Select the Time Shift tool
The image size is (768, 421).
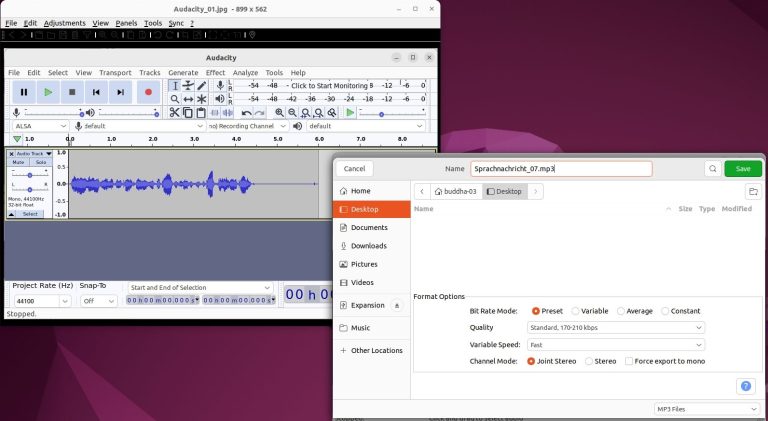pos(188,99)
